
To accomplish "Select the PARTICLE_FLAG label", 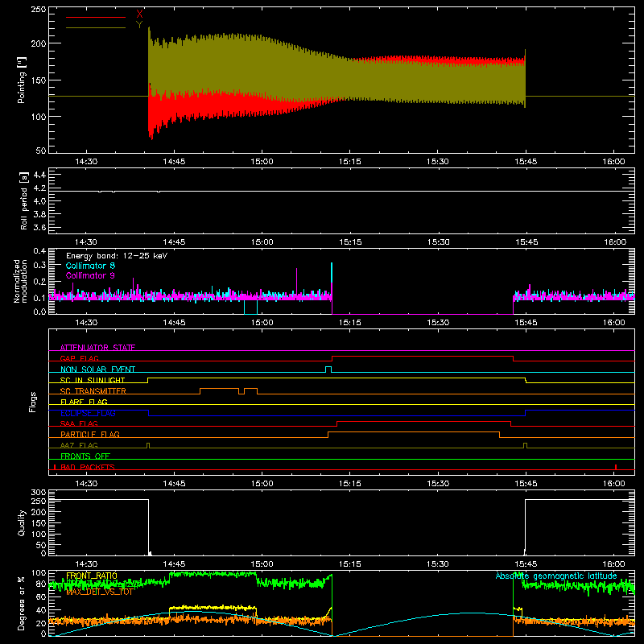I will [x=90, y=434].
